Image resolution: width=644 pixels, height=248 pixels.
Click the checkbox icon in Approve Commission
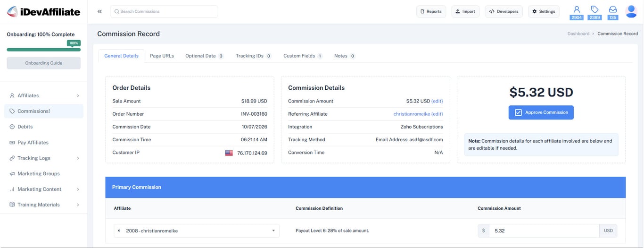pyautogui.click(x=518, y=112)
